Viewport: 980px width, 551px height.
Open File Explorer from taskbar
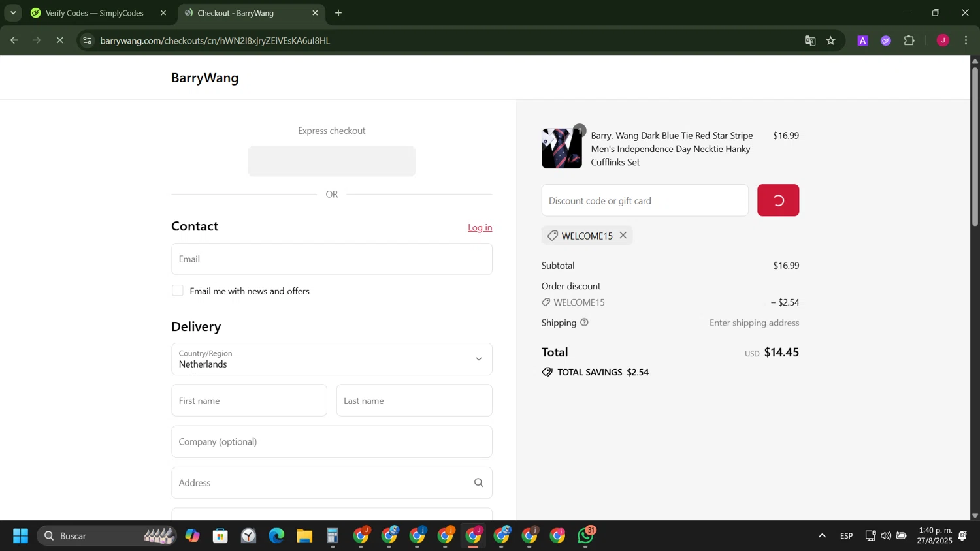tap(304, 536)
